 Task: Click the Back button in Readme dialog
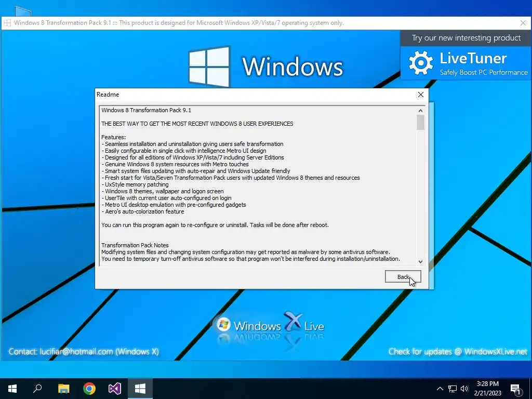click(403, 276)
